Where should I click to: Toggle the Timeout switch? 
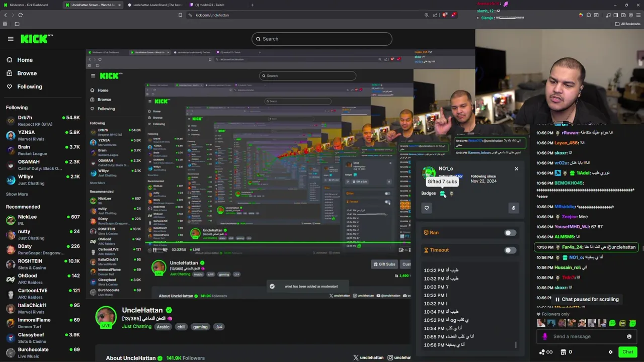click(510, 250)
